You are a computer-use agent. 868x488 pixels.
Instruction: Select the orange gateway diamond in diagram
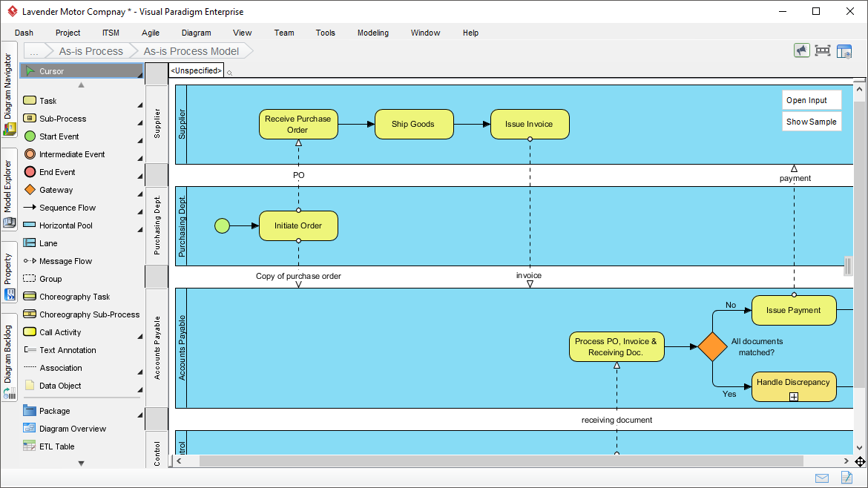712,347
